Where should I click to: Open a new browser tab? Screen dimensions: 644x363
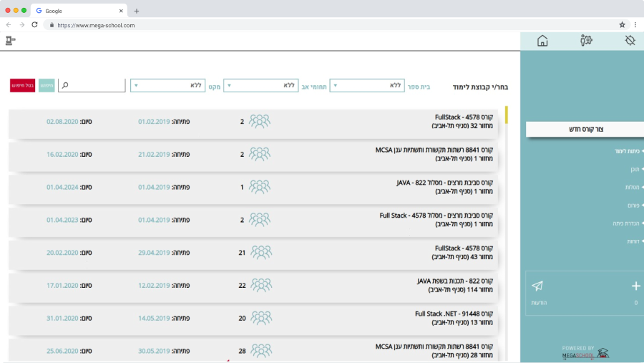click(137, 11)
